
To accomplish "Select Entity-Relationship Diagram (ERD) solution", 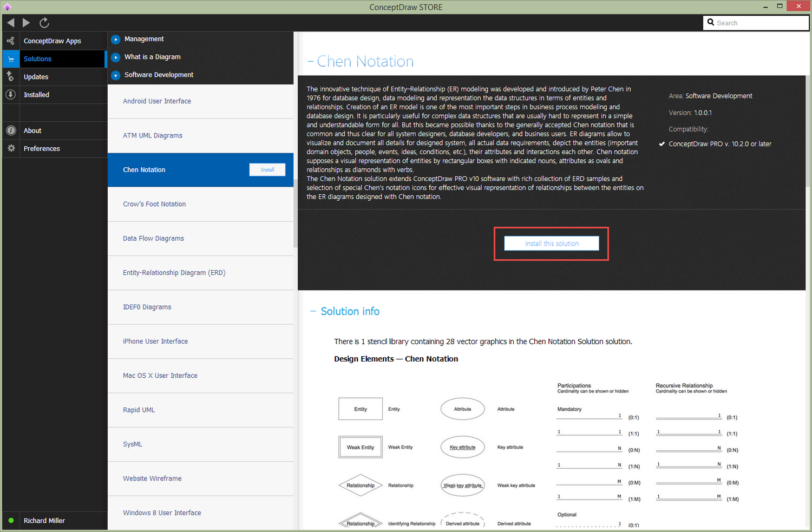I will [x=200, y=273].
